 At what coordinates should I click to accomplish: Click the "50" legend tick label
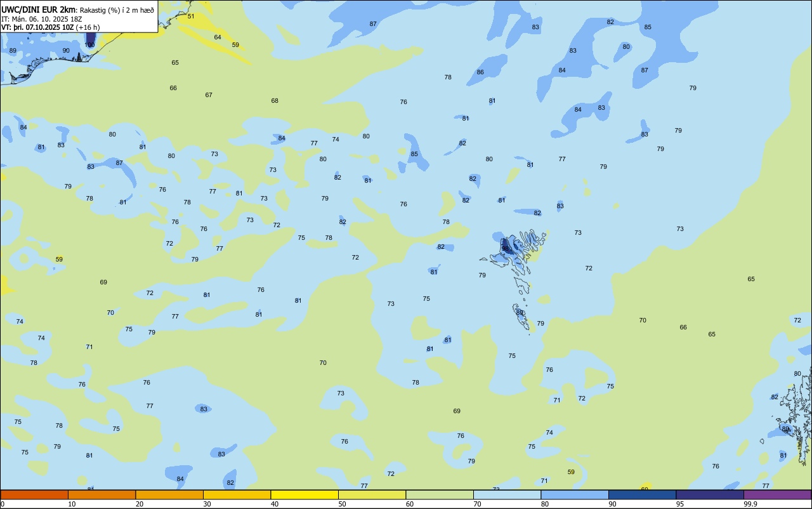341,504
